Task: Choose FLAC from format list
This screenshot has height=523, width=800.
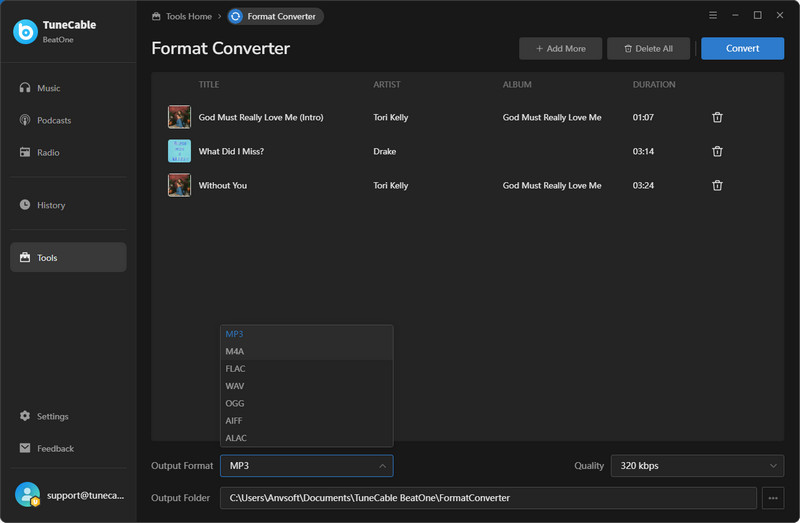Action: [306, 369]
